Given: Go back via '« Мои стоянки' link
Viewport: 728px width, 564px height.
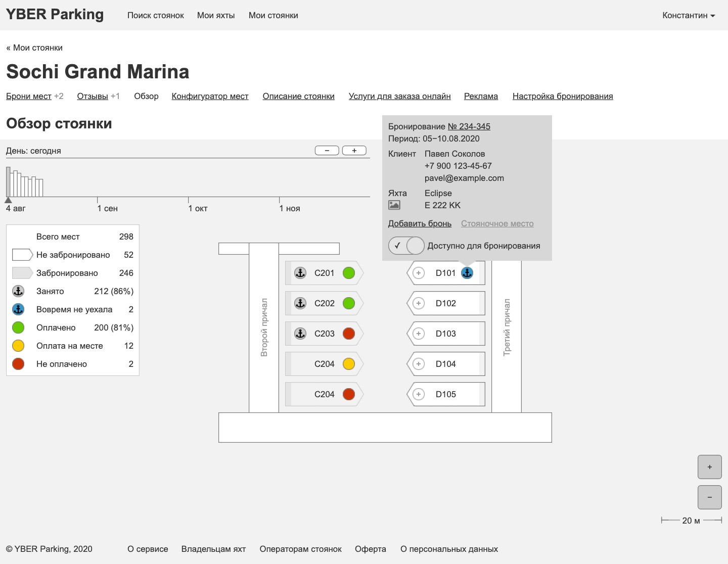Looking at the screenshot, I should (34, 48).
